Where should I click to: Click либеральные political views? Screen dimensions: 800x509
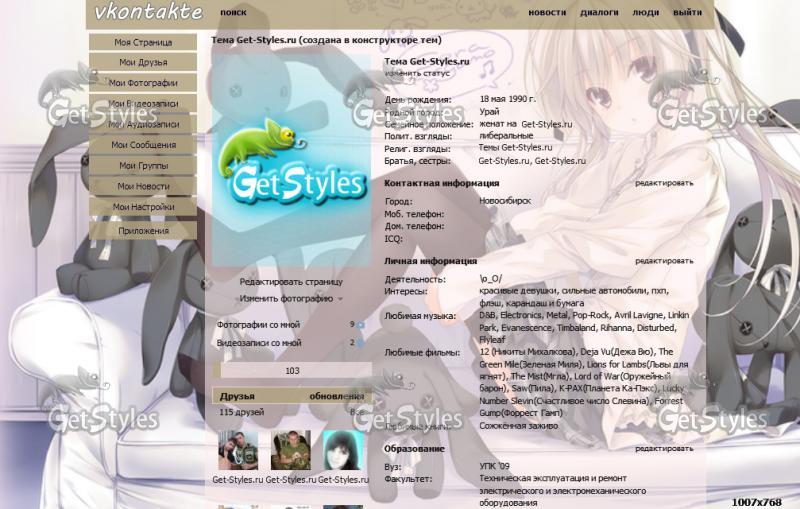click(x=506, y=136)
